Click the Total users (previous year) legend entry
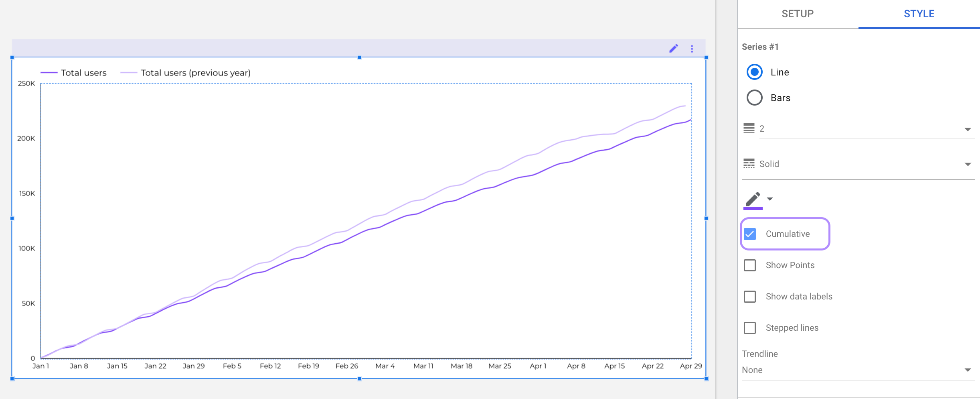 coord(185,73)
